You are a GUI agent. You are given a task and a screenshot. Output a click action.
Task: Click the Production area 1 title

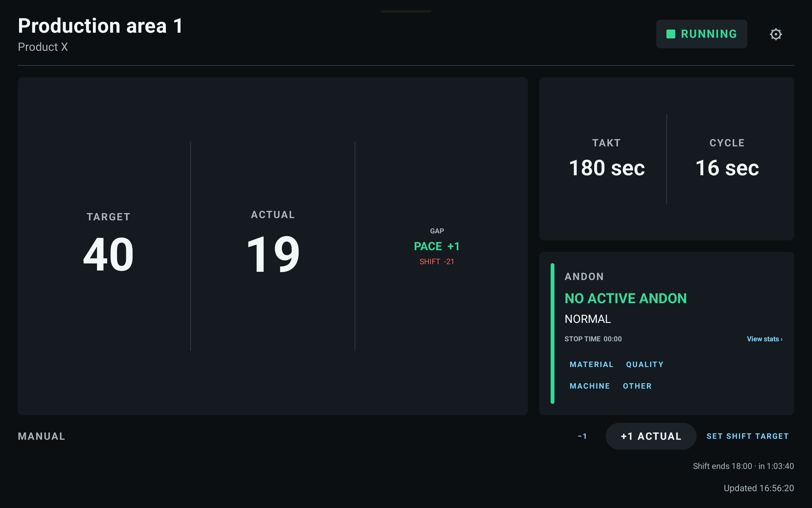coord(100,26)
